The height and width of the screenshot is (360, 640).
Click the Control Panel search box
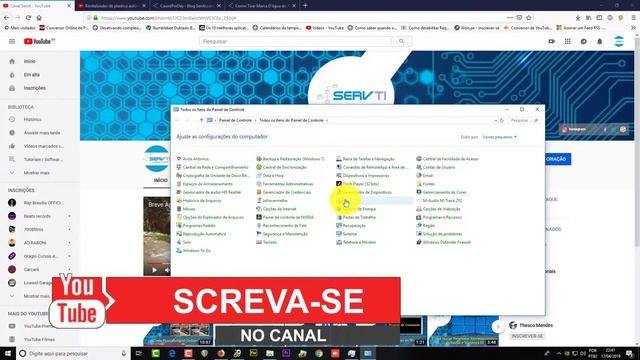click(x=524, y=120)
